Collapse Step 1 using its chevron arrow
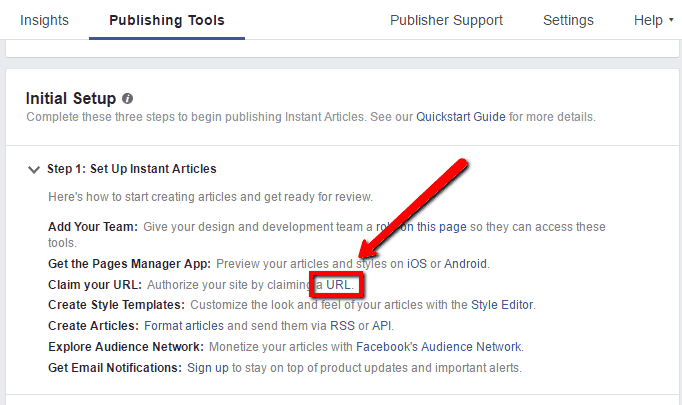 [34, 169]
